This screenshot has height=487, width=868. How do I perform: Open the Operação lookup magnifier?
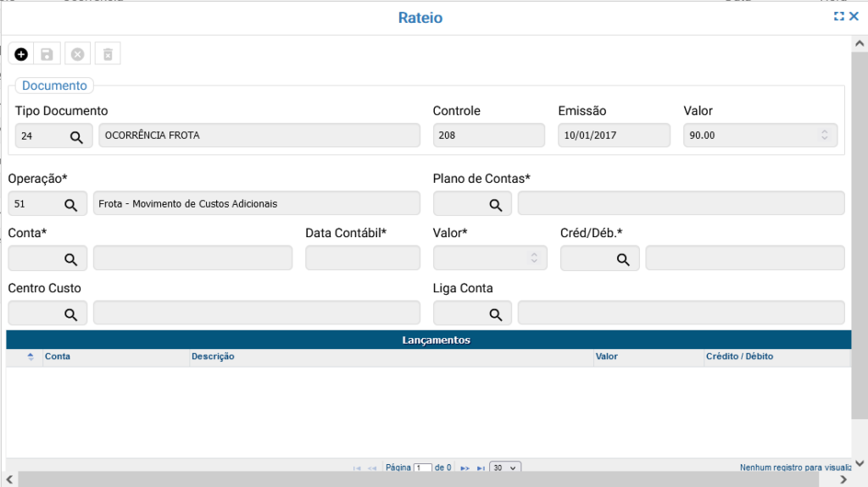[x=71, y=204]
